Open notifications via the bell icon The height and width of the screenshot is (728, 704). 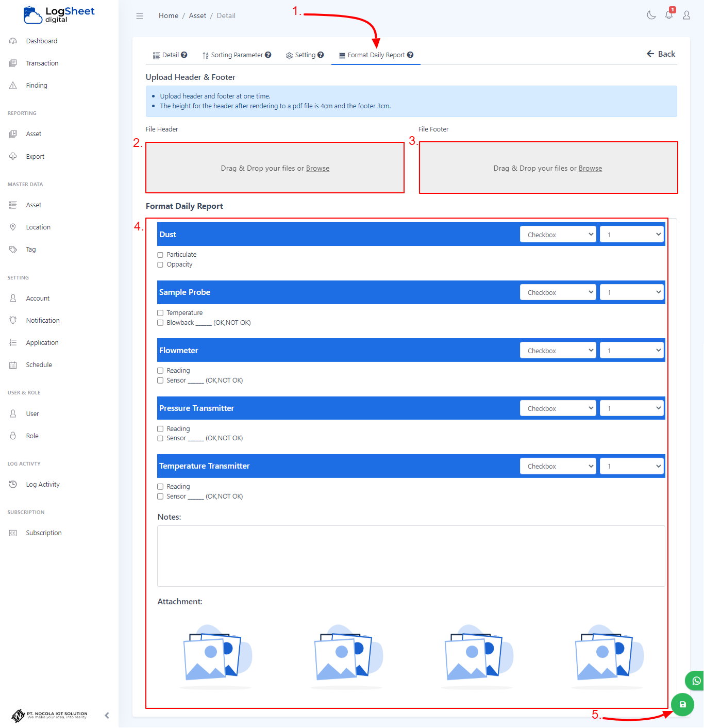[668, 15]
